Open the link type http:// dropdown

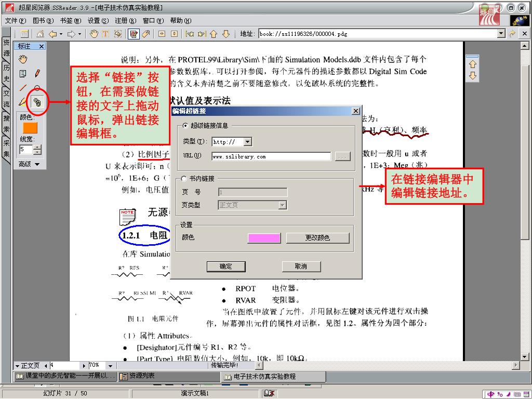pyautogui.click(x=248, y=142)
